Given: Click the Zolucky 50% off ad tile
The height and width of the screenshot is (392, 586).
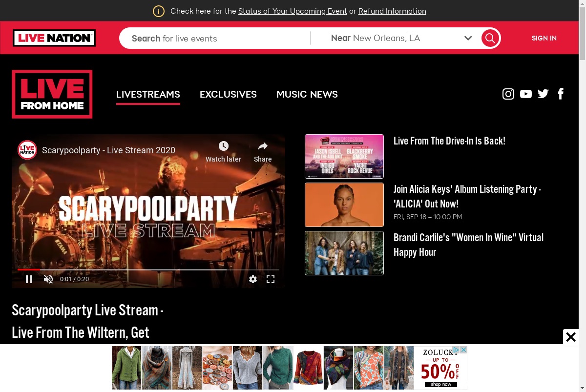Looking at the screenshot, I should pyautogui.click(x=441, y=368).
